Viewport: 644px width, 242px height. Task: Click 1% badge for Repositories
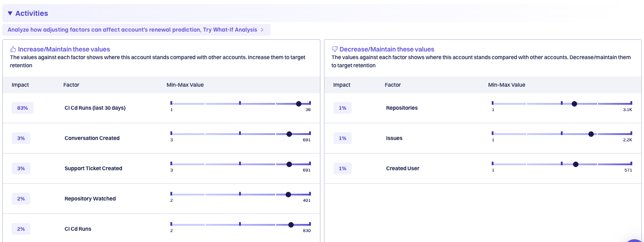tap(343, 108)
